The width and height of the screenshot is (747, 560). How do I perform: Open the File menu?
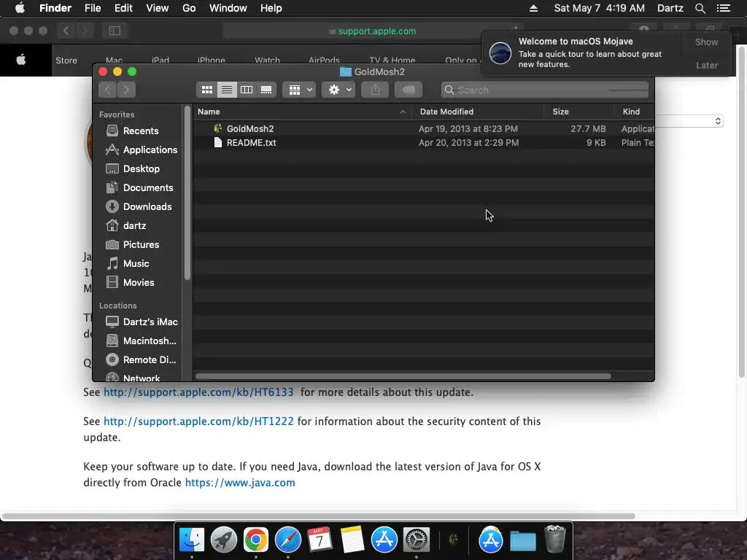click(x=93, y=8)
